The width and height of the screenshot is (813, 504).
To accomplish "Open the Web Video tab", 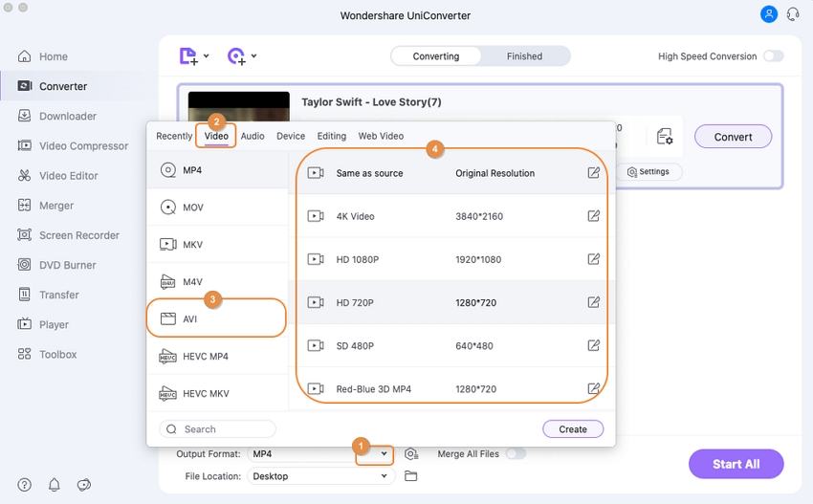I will [x=381, y=136].
